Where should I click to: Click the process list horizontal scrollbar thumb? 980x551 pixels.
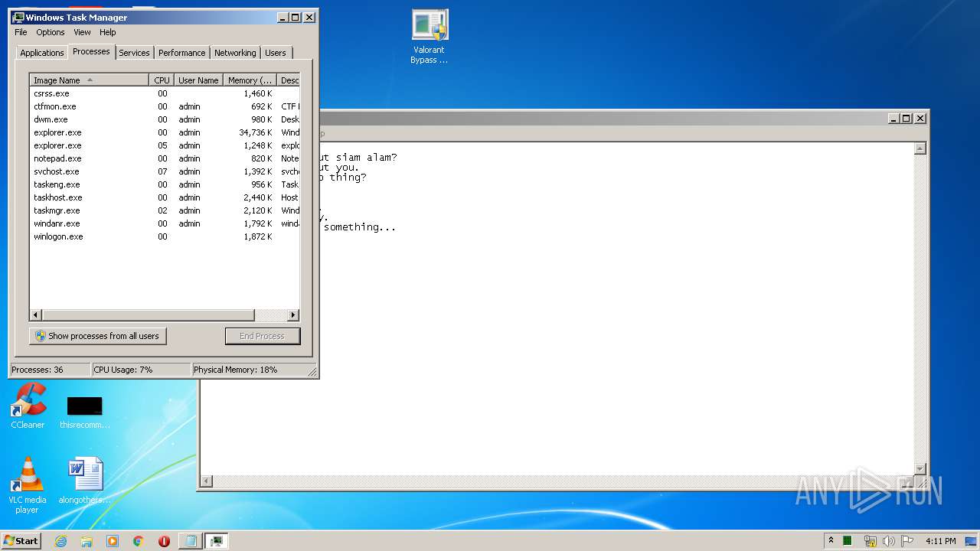pyautogui.click(x=148, y=315)
